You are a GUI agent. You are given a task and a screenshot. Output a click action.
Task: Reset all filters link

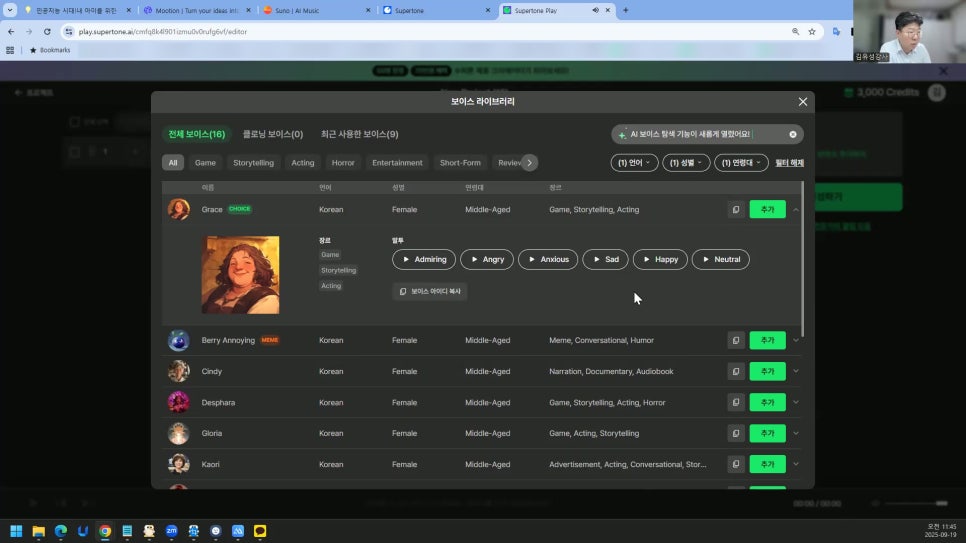point(789,163)
